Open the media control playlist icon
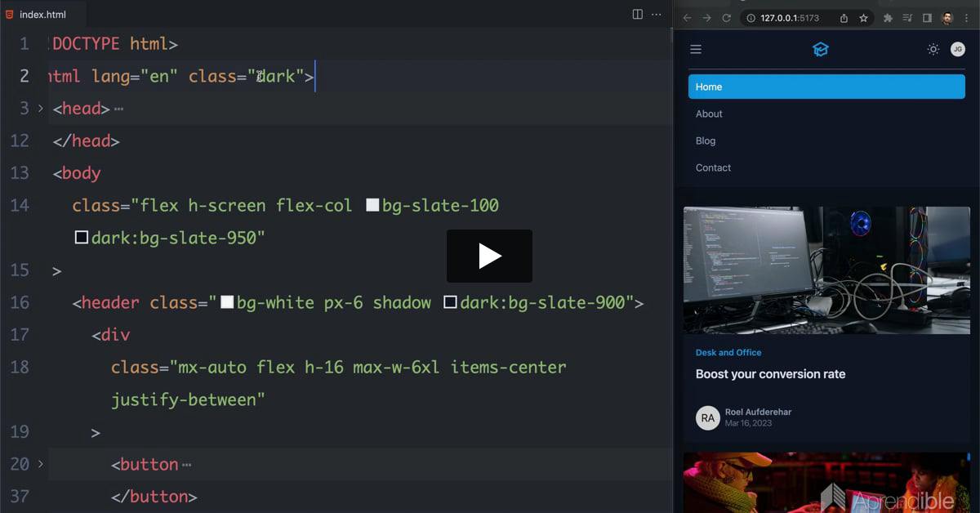980x513 pixels. tap(908, 18)
